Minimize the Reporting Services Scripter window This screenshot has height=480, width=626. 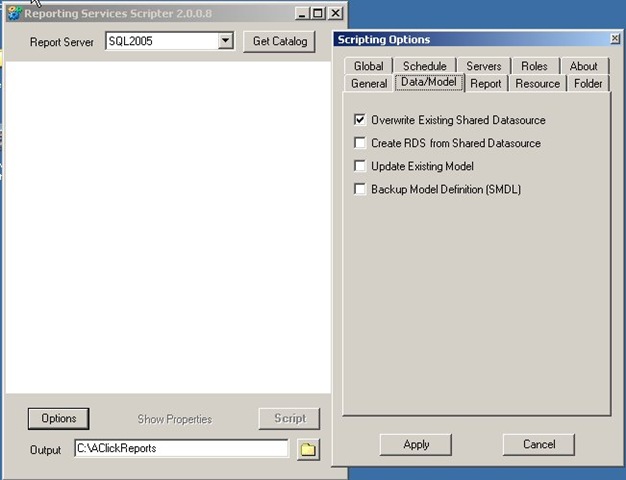(x=302, y=14)
